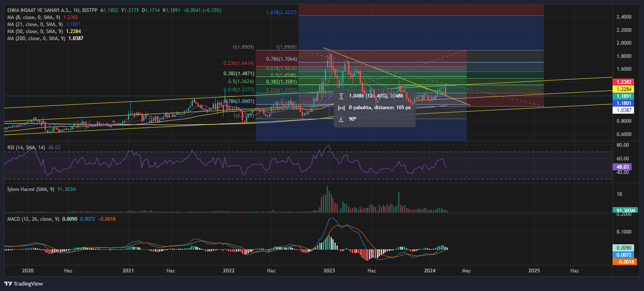Image resolution: width=644 pixels, height=291 pixels.
Task: Click the 0.618(1.5616) Fibonacci level label
Action: coord(281,68)
